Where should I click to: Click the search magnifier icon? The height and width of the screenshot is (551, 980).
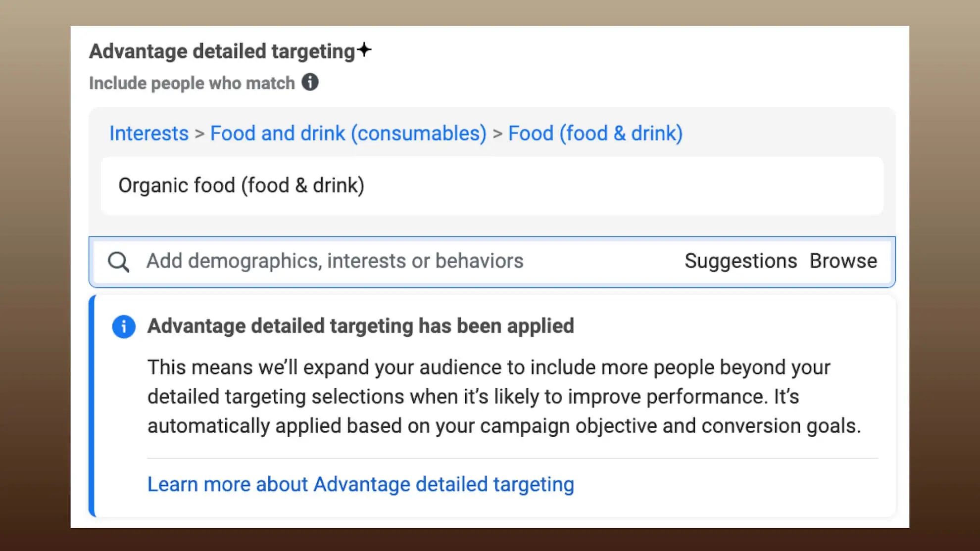(x=119, y=262)
